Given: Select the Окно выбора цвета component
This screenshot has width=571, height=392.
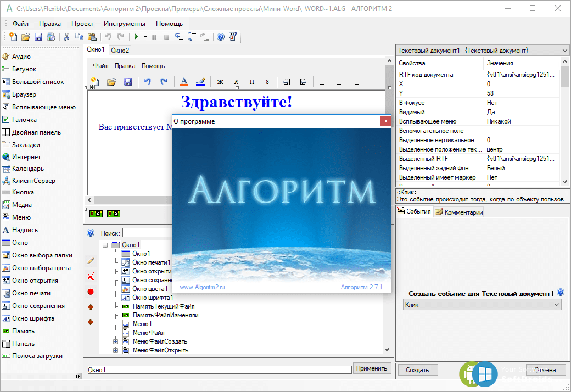Looking at the screenshot, I should click(37, 268).
